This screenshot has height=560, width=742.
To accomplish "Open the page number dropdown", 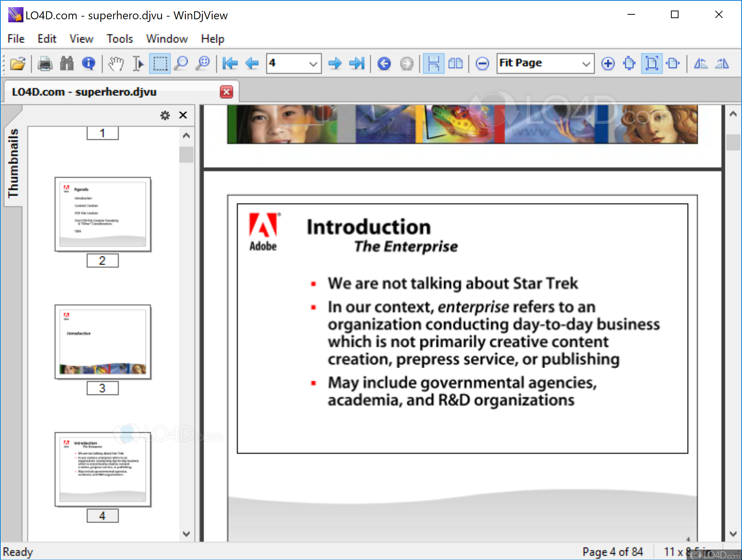I will tap(313, 63).
